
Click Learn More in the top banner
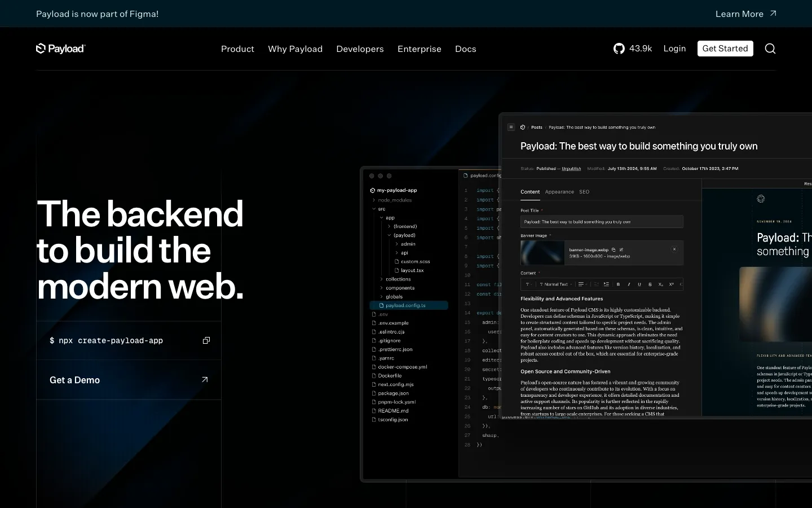pyautogui.click(x=739, y=14)
